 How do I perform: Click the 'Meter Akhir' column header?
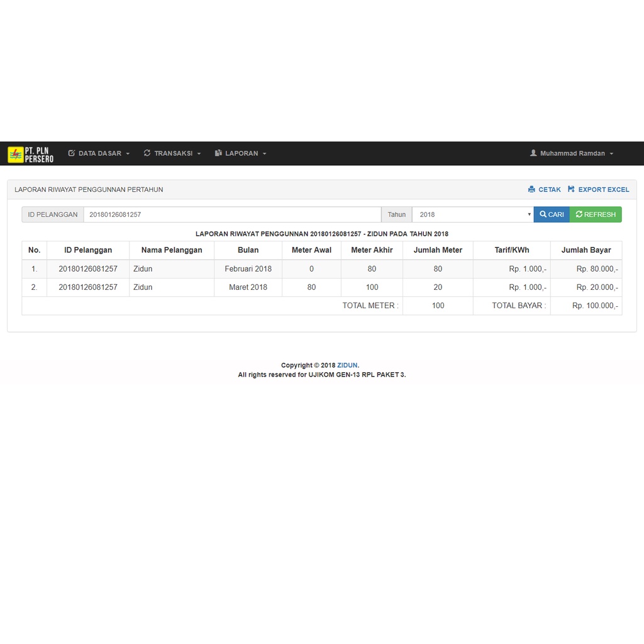(x=372, y=250)
